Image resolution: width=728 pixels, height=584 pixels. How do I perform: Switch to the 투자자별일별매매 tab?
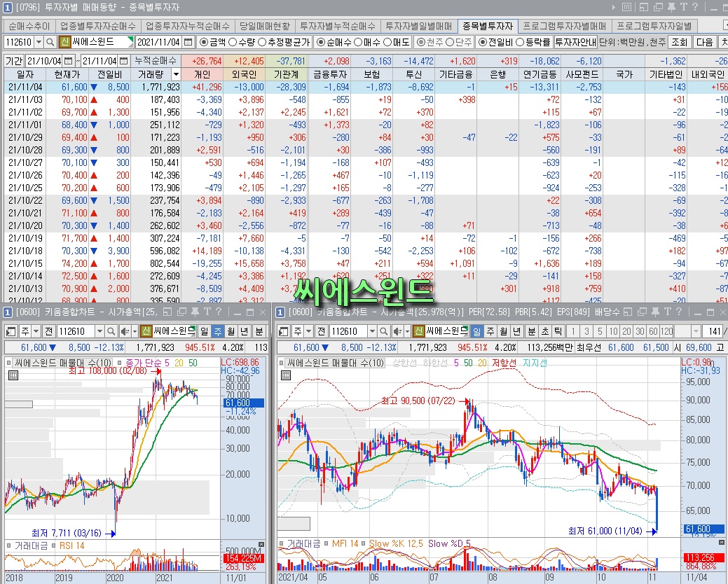[x=419, y=26]
